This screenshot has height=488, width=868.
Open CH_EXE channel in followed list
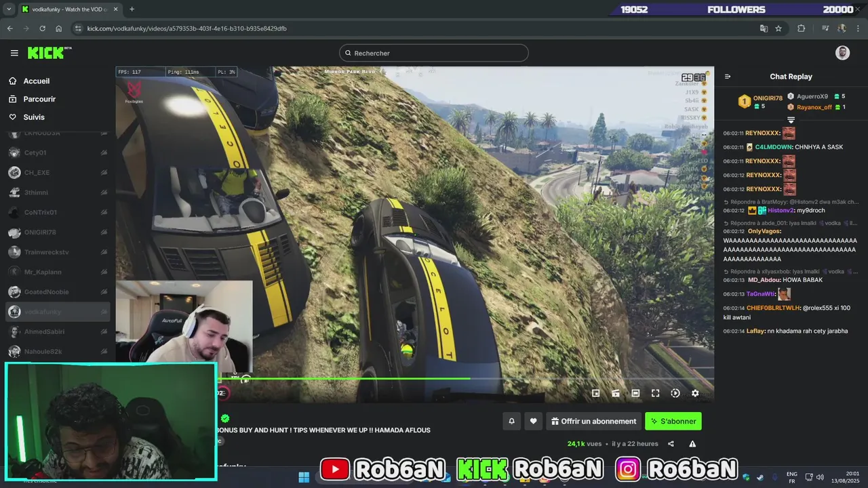click(58, 173)
